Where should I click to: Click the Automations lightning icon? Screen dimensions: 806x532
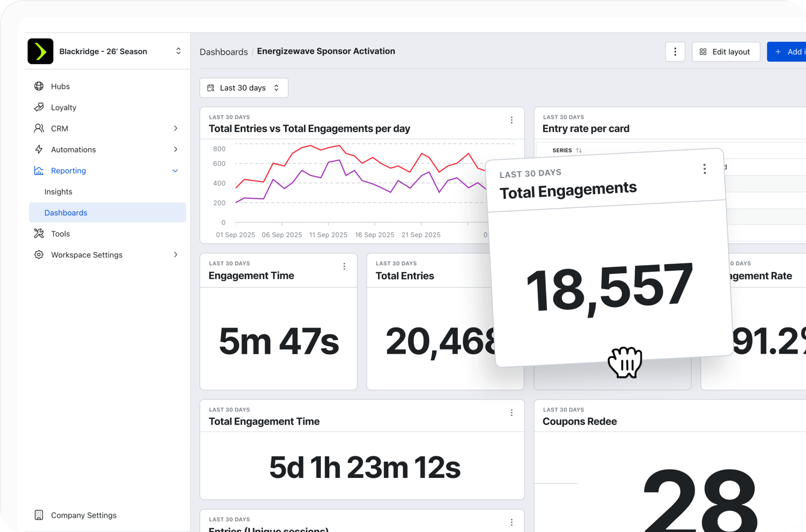click(39, 149)
